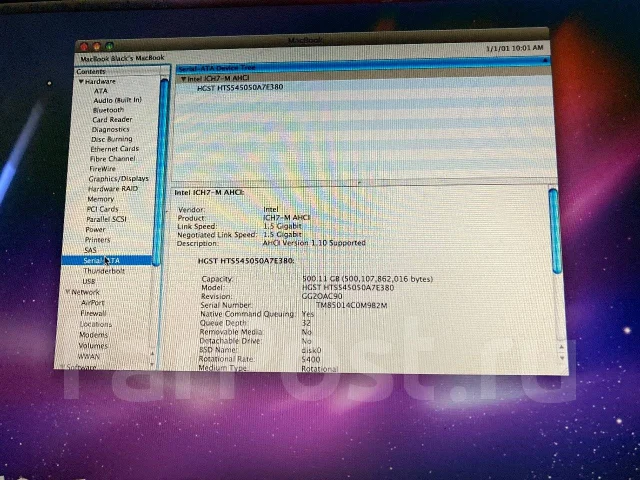Collapse the Hardware section in Contents
This screenshot has height=480, width=640.
pos(81,81)
